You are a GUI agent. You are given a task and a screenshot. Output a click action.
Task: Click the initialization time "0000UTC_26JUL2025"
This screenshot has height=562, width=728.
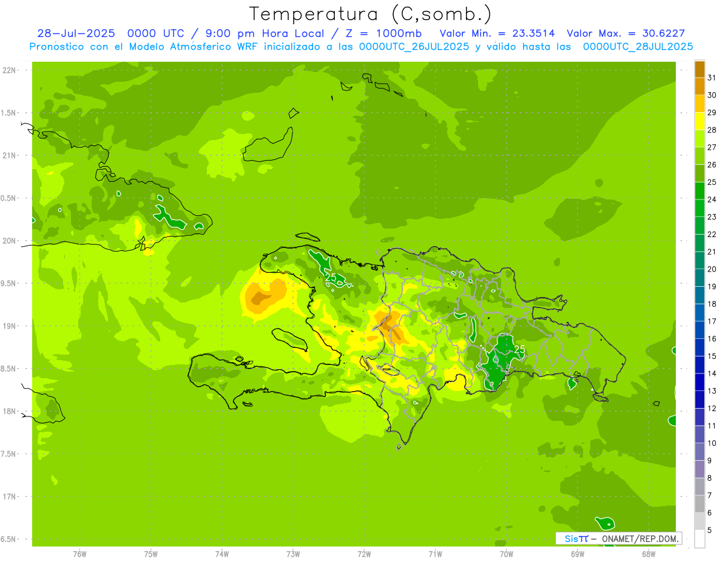click(x=414, y=47)
